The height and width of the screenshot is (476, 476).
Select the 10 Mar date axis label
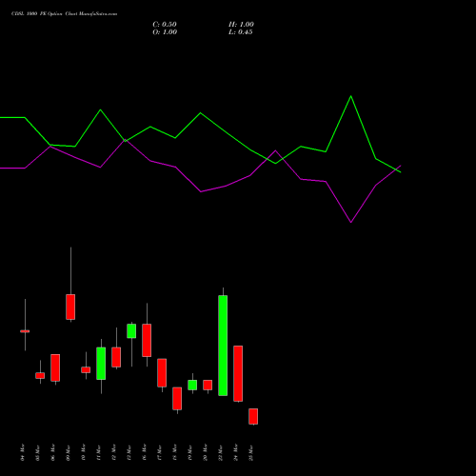pyautogui.click(x=84, y=452)
